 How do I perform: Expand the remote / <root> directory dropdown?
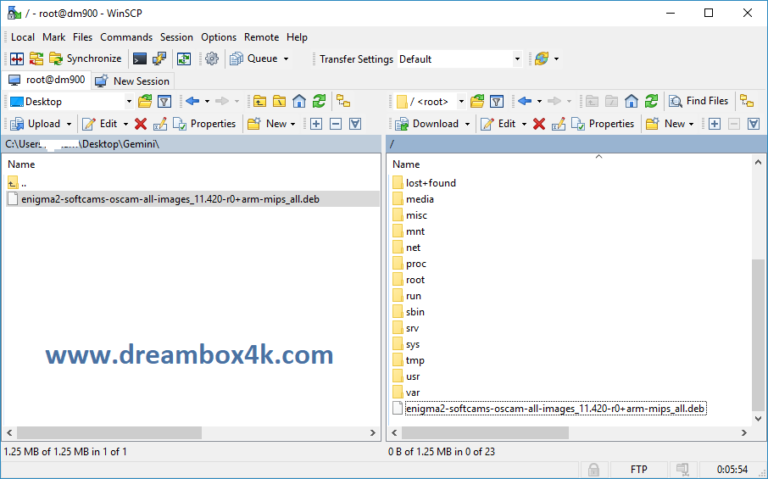click(x=461, y=101)
